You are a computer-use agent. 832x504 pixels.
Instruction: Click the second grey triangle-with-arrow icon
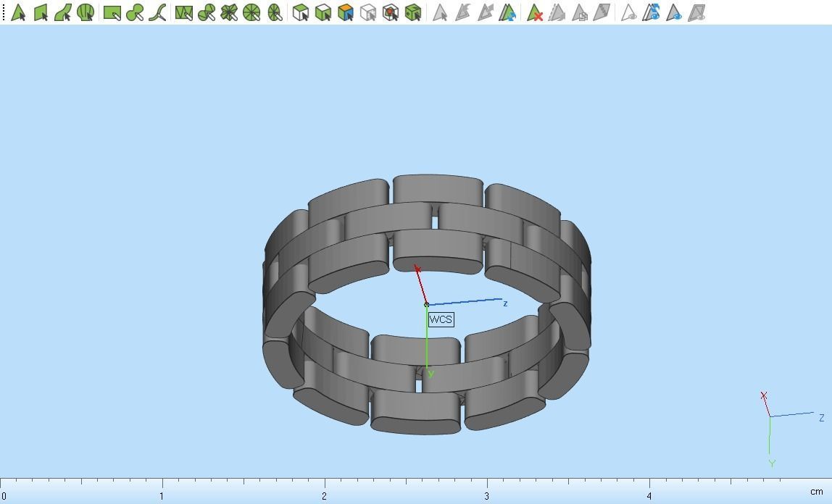coord(485,12)
